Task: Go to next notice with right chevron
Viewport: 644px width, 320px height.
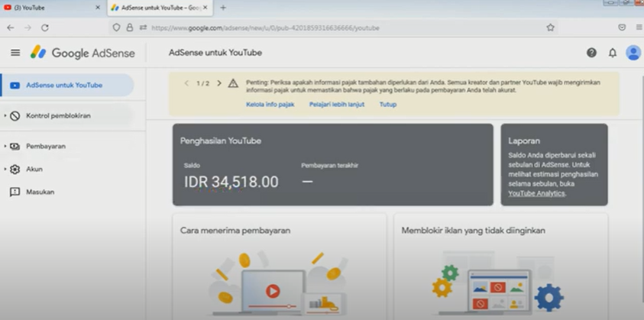Action: tap(219, 83)
